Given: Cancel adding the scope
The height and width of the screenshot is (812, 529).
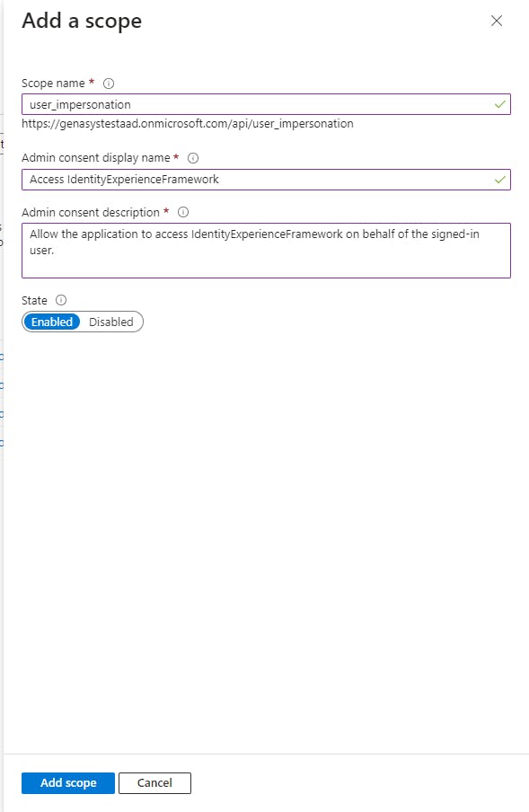Looking at the screenshot, I should [154, 783].
